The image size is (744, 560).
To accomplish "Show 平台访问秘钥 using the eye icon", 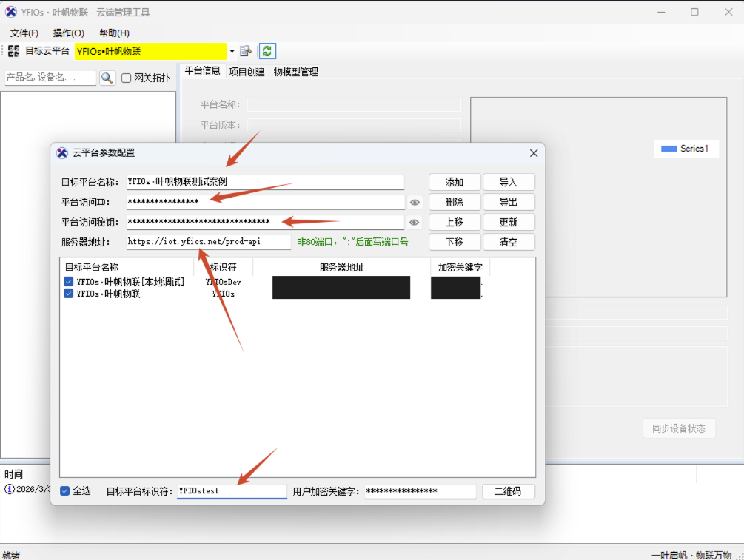I will (415, 222).
